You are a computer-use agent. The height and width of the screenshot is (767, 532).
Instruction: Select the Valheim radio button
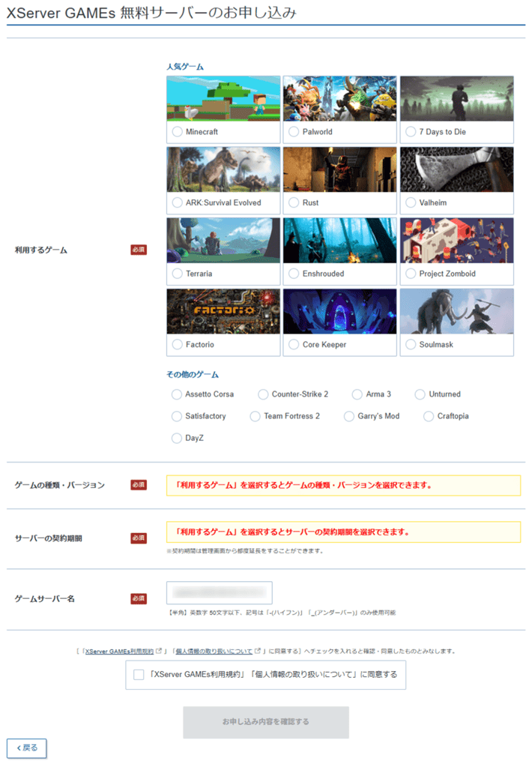[x=411, y=202]
